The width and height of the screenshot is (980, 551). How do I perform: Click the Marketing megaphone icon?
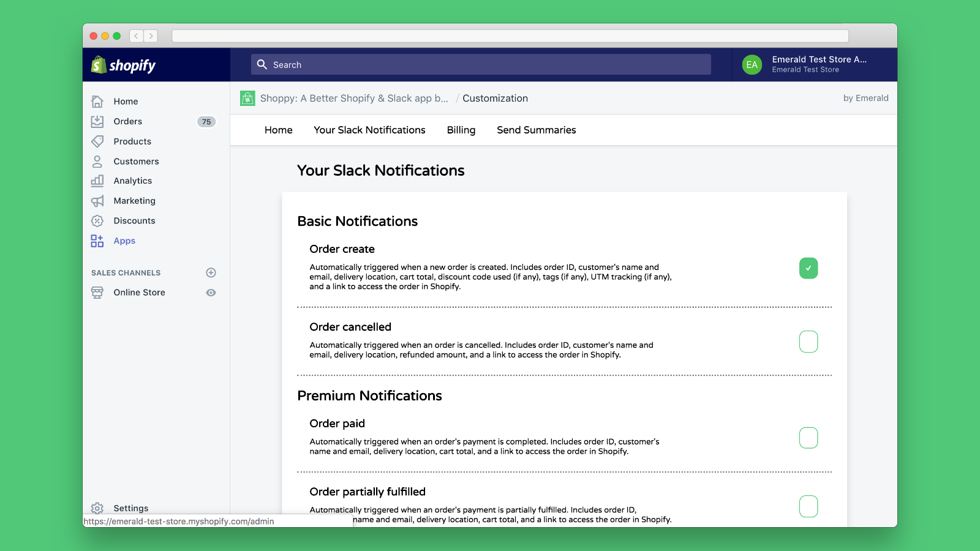pos(97,201)
